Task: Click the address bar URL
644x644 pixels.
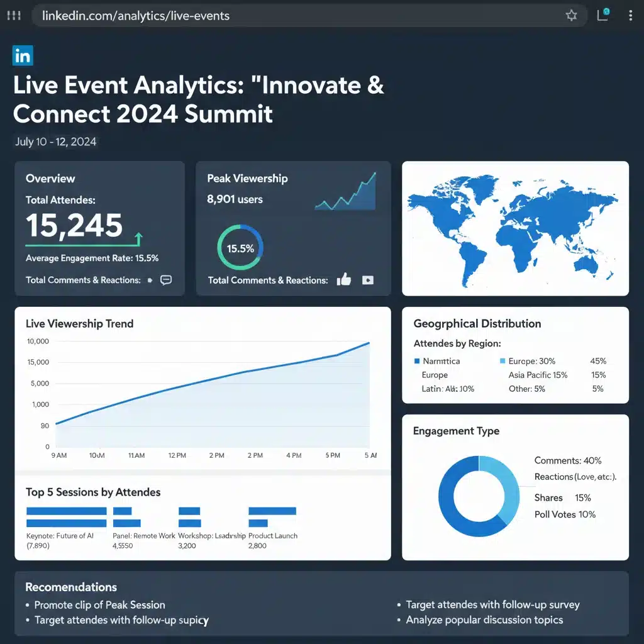Action: [136, 16]
